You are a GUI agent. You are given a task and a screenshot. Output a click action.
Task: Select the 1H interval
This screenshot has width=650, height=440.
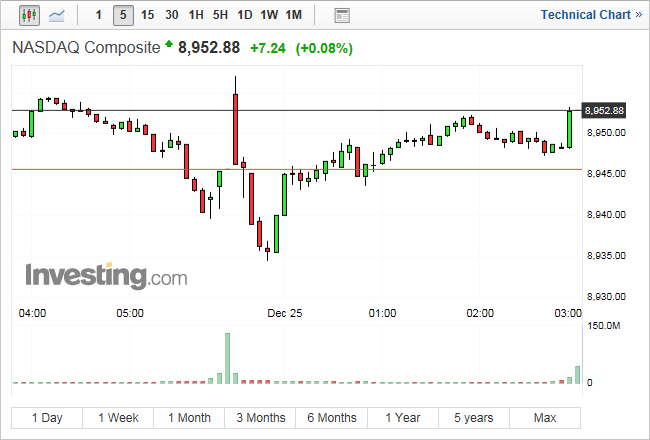196,15
